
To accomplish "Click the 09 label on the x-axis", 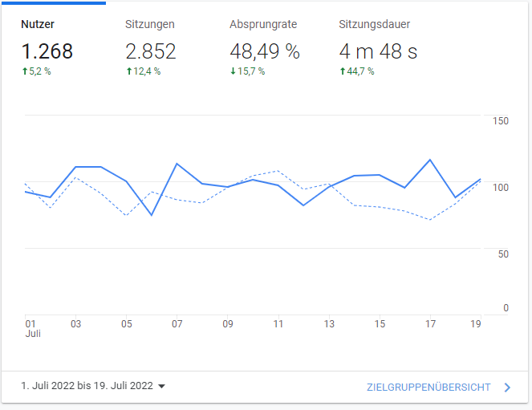I will tap(228, 324).
